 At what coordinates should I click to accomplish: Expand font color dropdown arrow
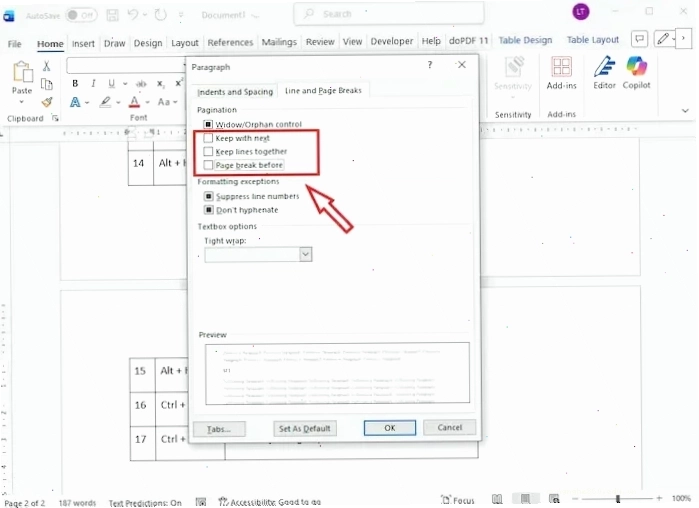tap(147, 102)
